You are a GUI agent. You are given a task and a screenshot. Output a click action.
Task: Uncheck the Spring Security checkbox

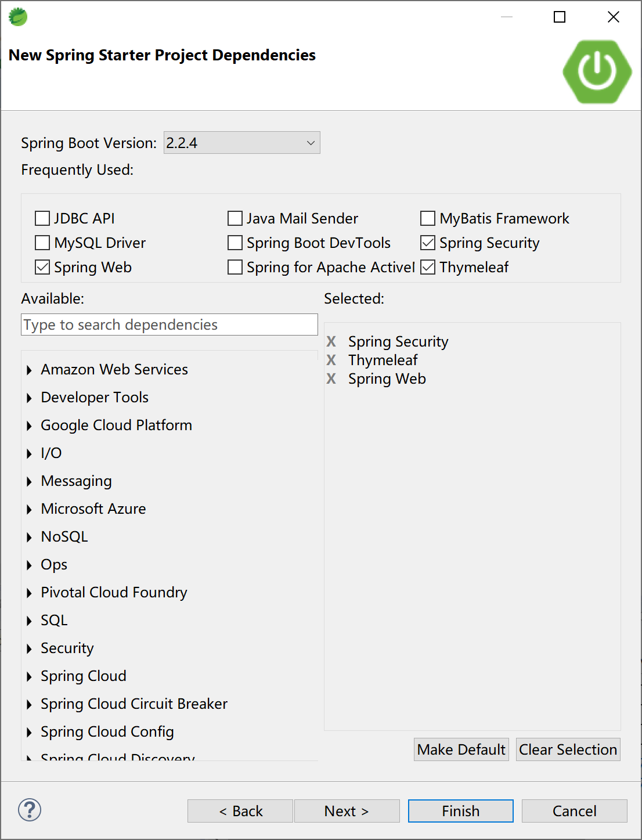pyautogui.click(x=428, y=243)
